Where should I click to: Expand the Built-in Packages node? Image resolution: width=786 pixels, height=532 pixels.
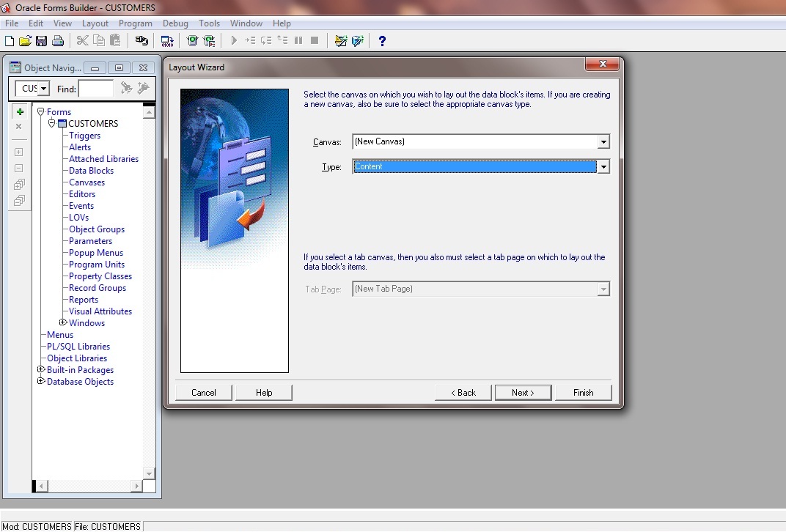coord(41,370)
